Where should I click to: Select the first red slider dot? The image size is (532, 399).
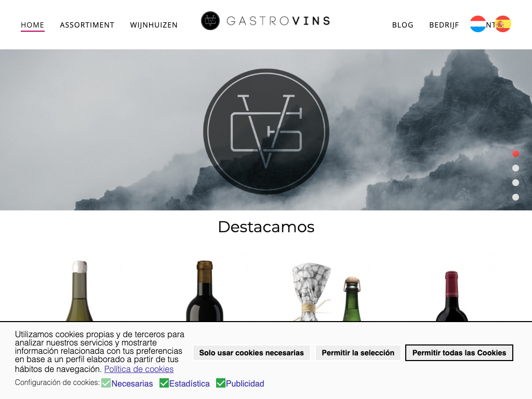pyautogui.click(x=515, y=154)
